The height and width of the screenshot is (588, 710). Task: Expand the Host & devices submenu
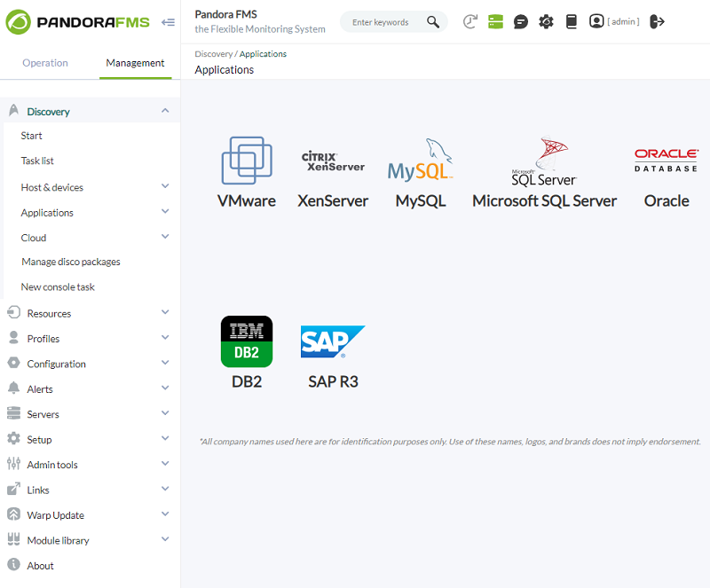[x=165, y=187]
